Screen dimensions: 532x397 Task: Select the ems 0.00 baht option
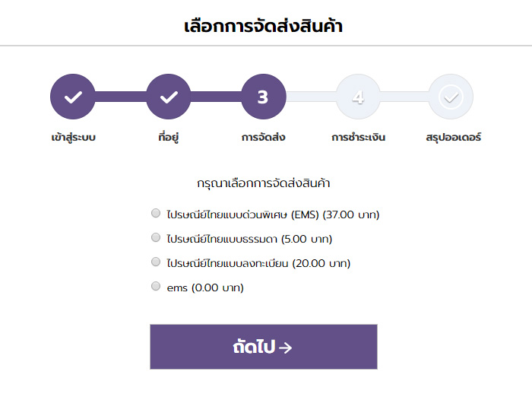(156, 286)
